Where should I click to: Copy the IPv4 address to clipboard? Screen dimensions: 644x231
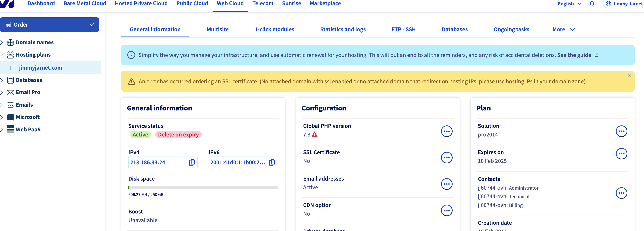[192, 162]
